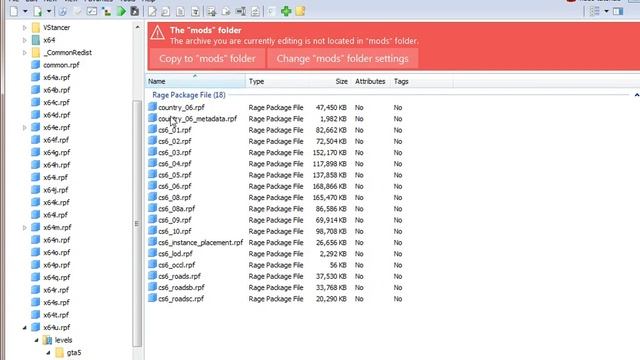Click the 168,866 KB size cell
640x360 pixels.
tap(329, 186)
